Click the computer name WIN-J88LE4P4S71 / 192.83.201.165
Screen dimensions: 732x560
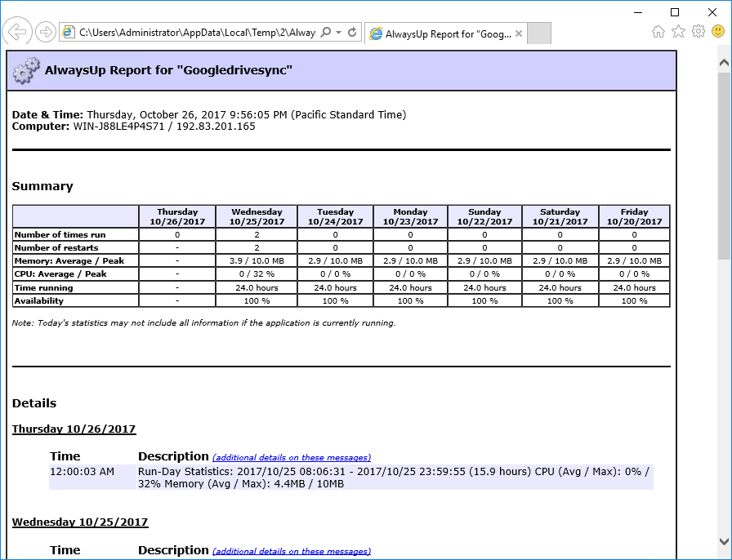pyautogui.click(x=164, y=127)
